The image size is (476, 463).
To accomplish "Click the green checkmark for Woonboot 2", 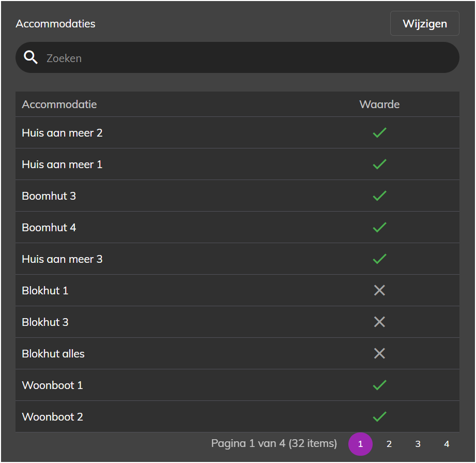I will [x=379, y=417].
